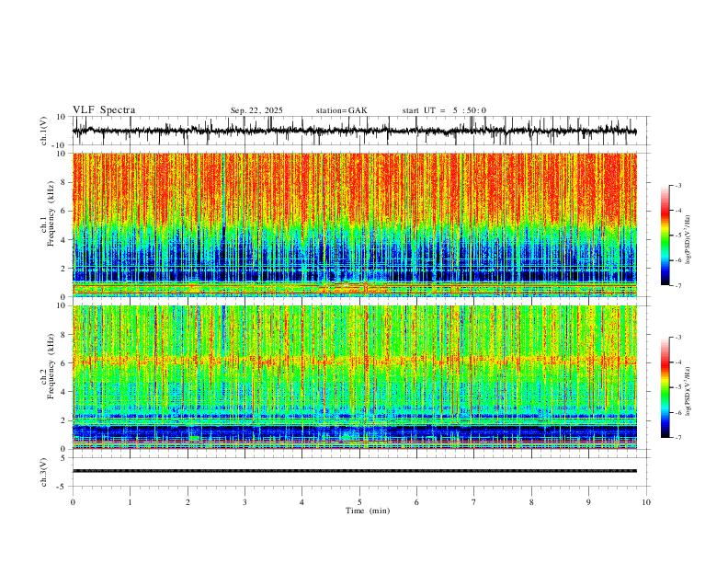Click the ch.2 "Frequency (kHz)" axis label

(51, 366)
